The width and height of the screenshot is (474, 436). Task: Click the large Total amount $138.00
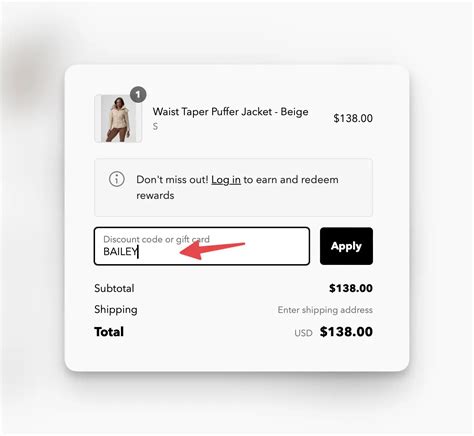(346, 332)
